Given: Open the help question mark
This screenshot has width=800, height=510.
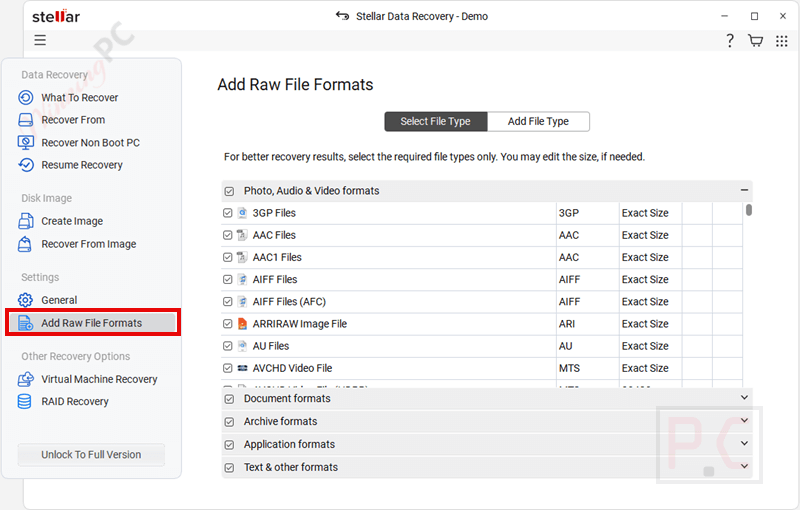Looking at the screenshot, I should [x=730, y=40].
